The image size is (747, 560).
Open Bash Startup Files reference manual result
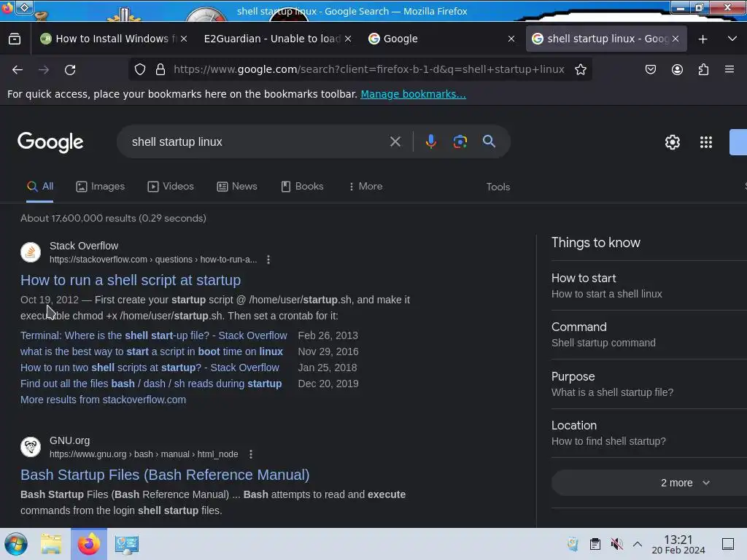[165, 475]
